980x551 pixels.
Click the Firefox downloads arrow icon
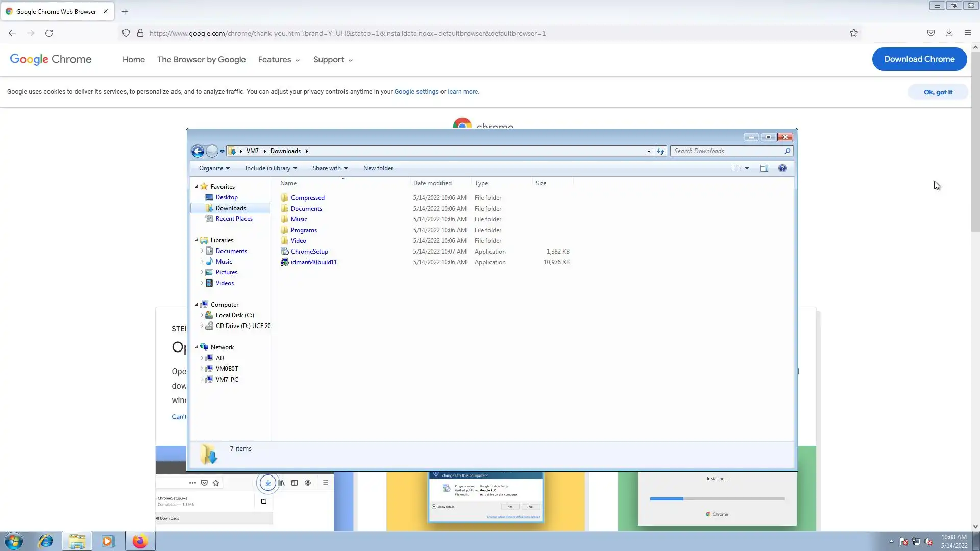(949, 33)
